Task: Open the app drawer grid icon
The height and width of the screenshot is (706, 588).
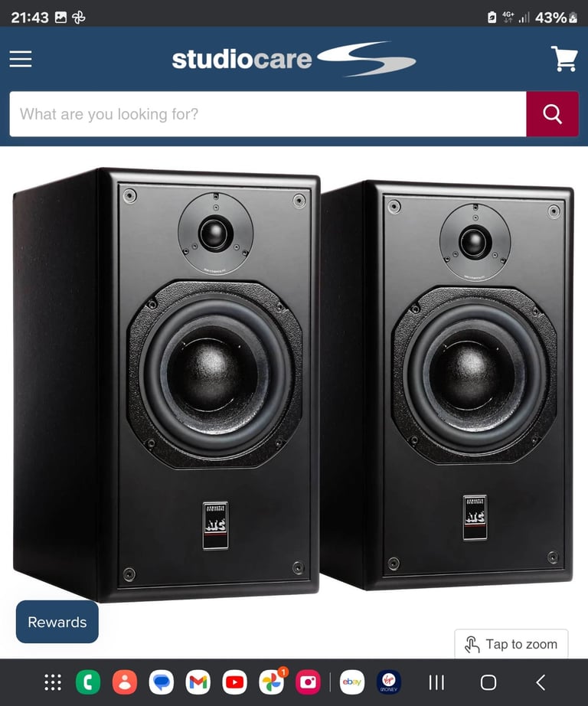Action: (x=53, y=682)
